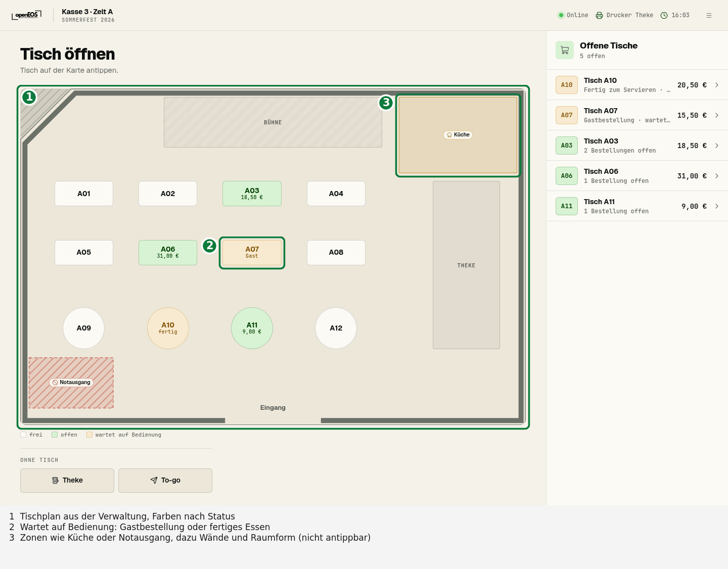Click the A10 badge in the open tables list
The image size is (728, 569).
point(567,85)
